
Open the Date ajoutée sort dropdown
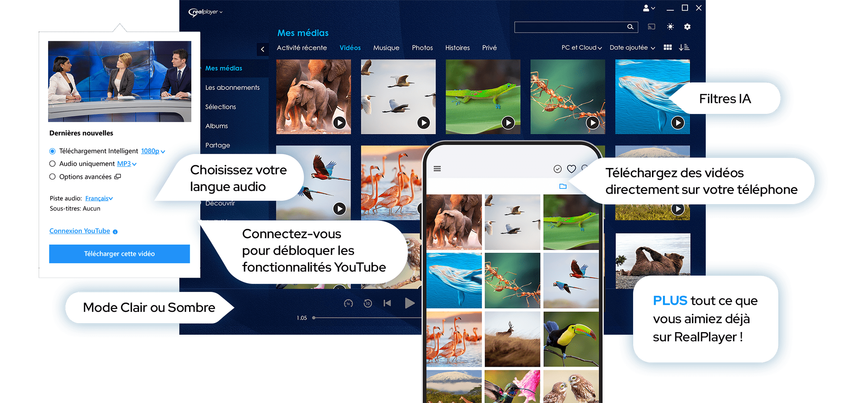(632, 47)
